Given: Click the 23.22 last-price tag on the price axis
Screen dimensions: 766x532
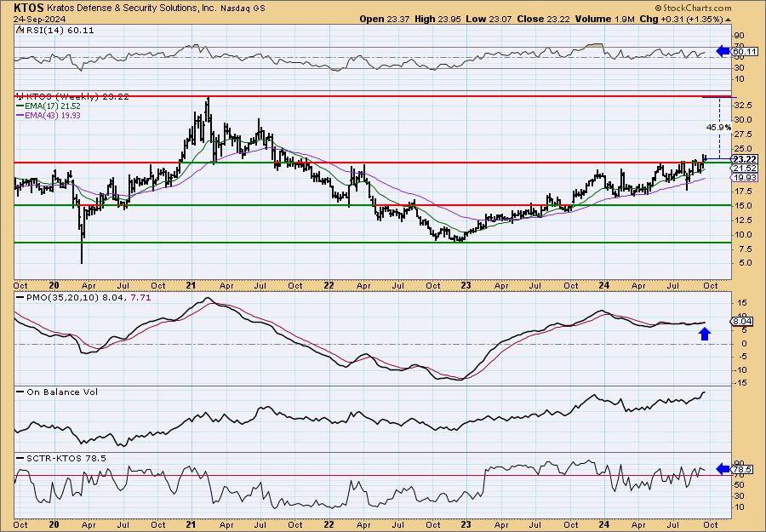Looking at the screenshot, I should pyautogui.click(x=745, y=159).
